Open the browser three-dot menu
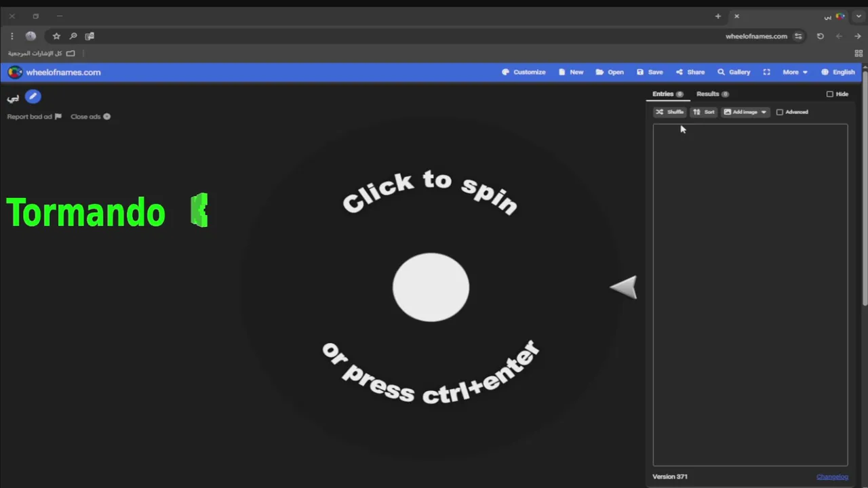868x488 pixels. (12, 36)
